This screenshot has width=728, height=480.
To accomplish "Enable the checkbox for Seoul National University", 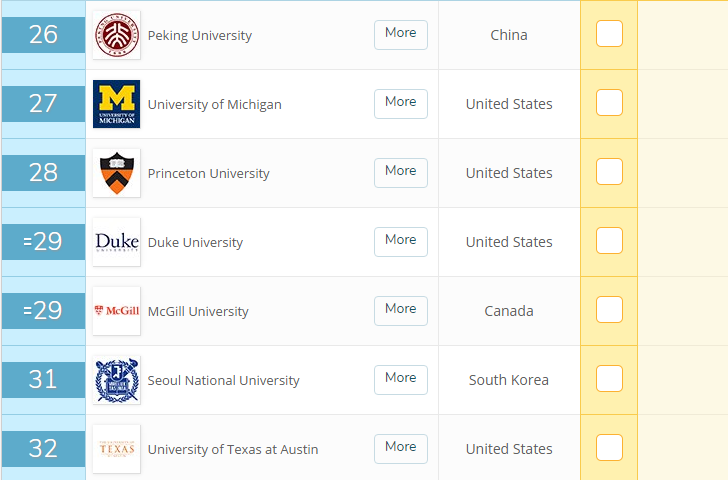I will click(x=609, y=379).
